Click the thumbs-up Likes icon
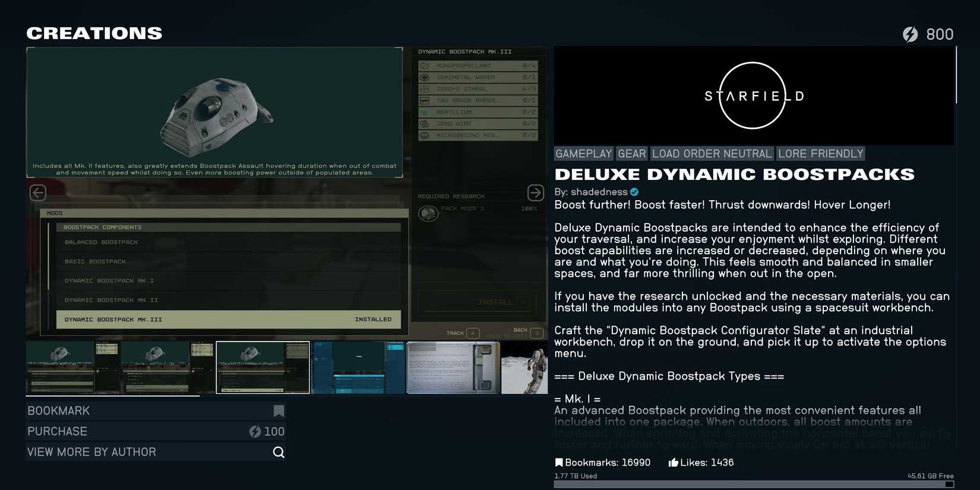This screenshot has height=490, width=980. [x=673, y=463]
